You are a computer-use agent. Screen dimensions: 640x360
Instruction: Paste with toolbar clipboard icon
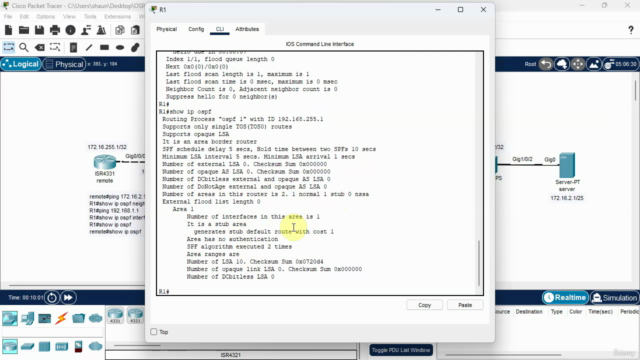click(135, 30)
